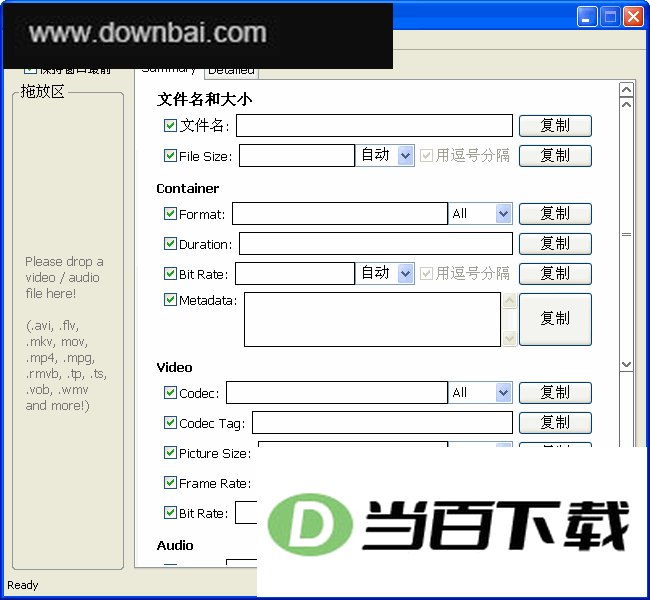Copy the Container Bit Rate with 复制
650x600 pixels.
[555, 273]
